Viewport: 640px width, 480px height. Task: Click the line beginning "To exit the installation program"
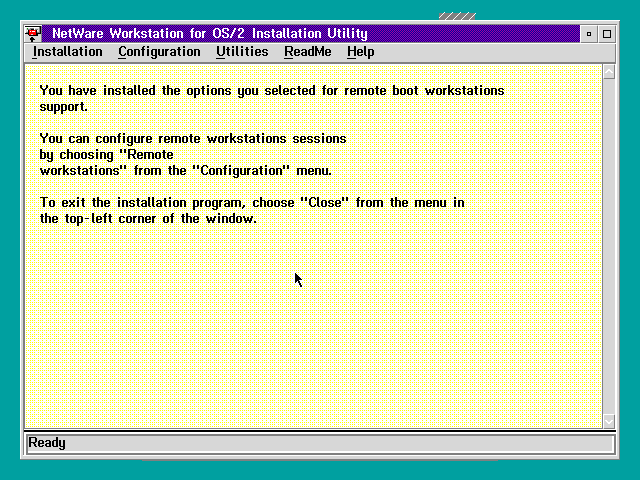tap(252, 202)
